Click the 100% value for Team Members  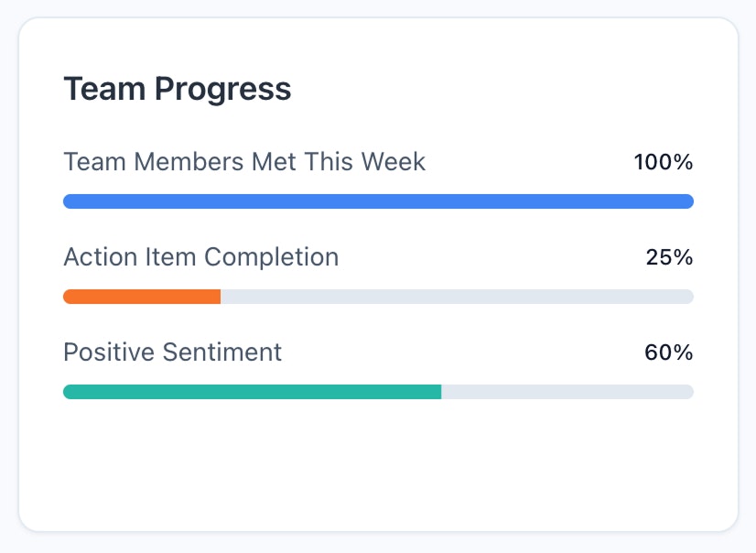point(664,163)
